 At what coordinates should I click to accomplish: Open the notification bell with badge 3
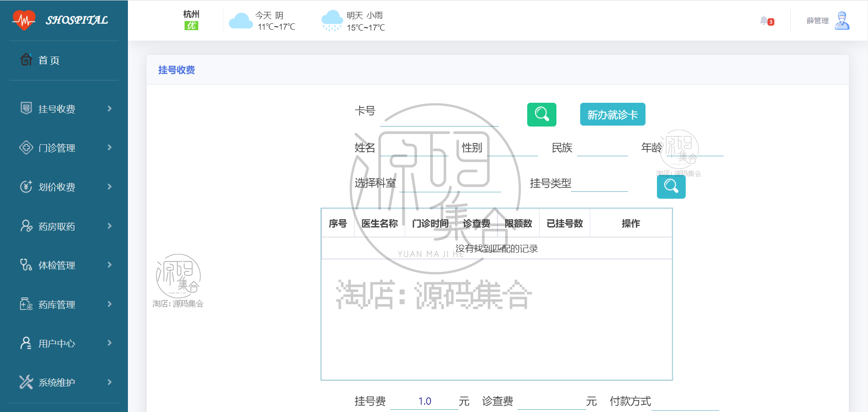coord(767,21)
